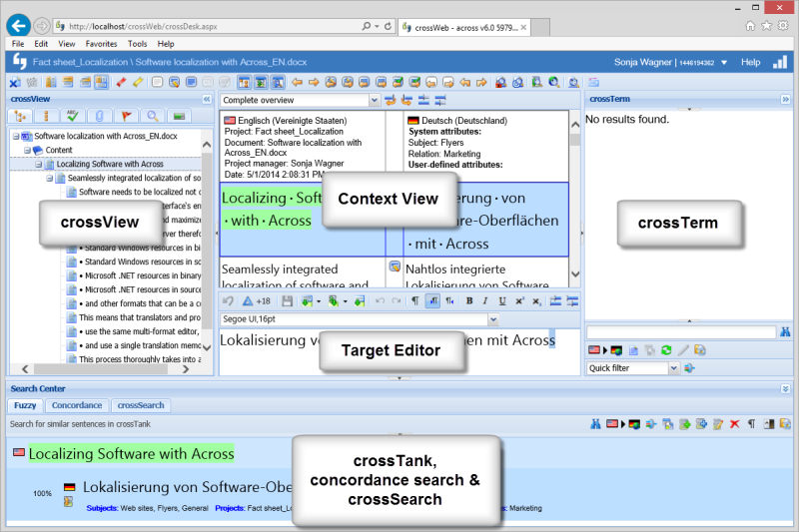This screenshot has width=799, height=532.
Task: Toggle the highlighted panel button in main toolbar
Action: tap(102, 82)
